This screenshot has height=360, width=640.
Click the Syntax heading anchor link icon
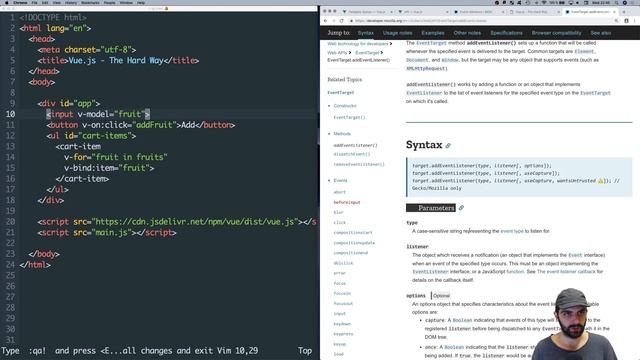click(448, 146)
